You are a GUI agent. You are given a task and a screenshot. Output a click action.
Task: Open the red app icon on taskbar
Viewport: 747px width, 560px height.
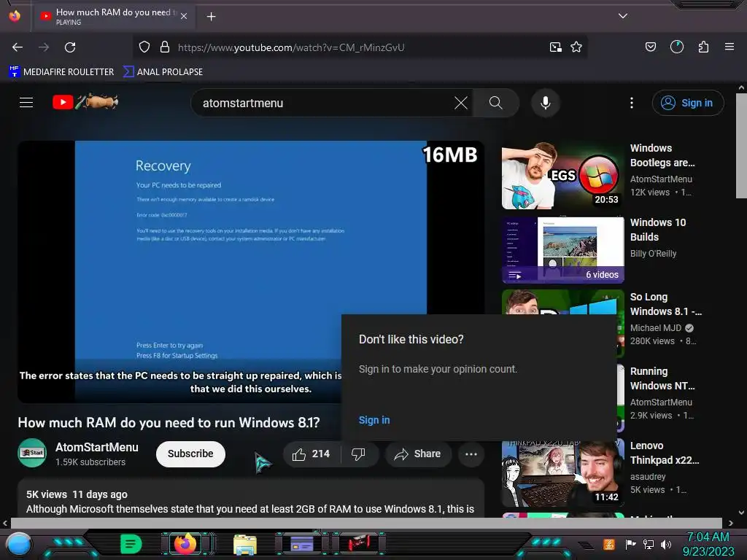pyautogui.click(x=359, y=543)
